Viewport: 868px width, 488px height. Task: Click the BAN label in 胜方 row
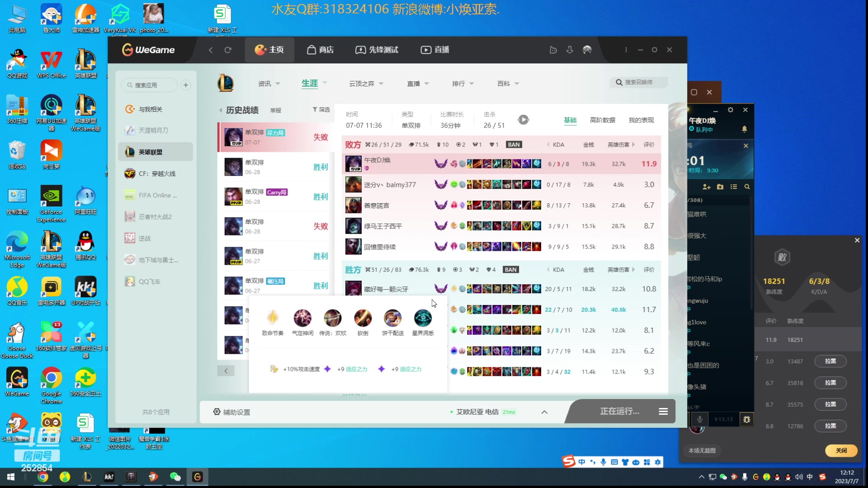[511, 270]
